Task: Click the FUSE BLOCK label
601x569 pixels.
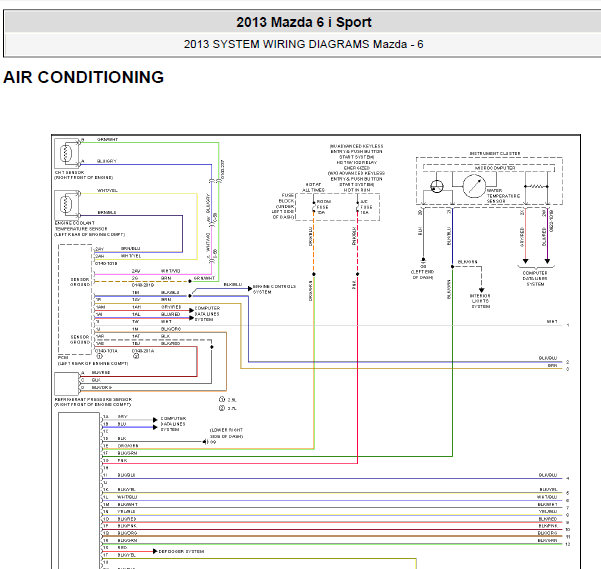Action: [x=283, y=206]
